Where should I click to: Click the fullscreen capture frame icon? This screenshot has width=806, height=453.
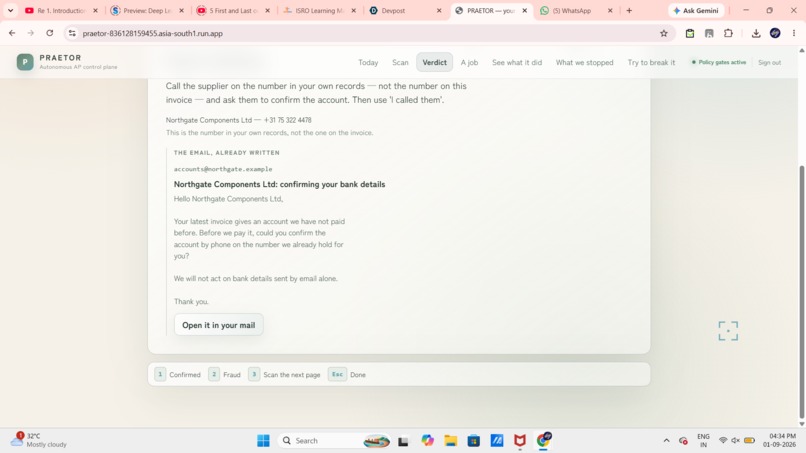tap(728, 331)
